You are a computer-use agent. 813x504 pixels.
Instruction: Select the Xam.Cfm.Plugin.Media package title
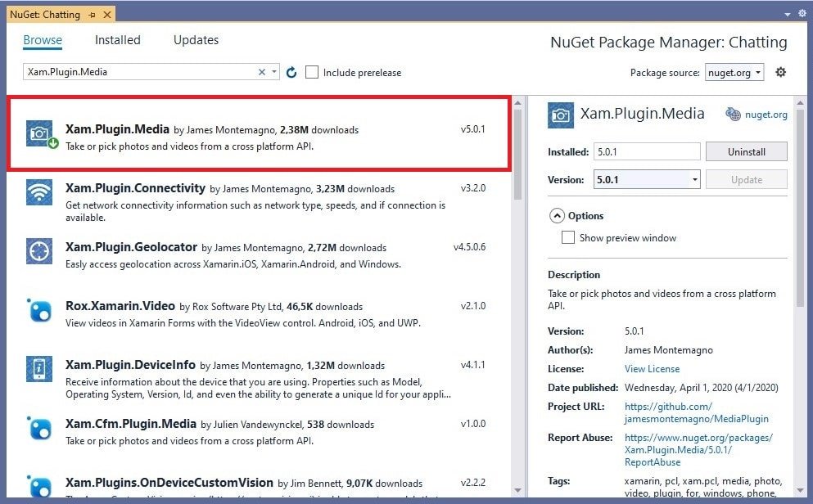click(131, 424)
